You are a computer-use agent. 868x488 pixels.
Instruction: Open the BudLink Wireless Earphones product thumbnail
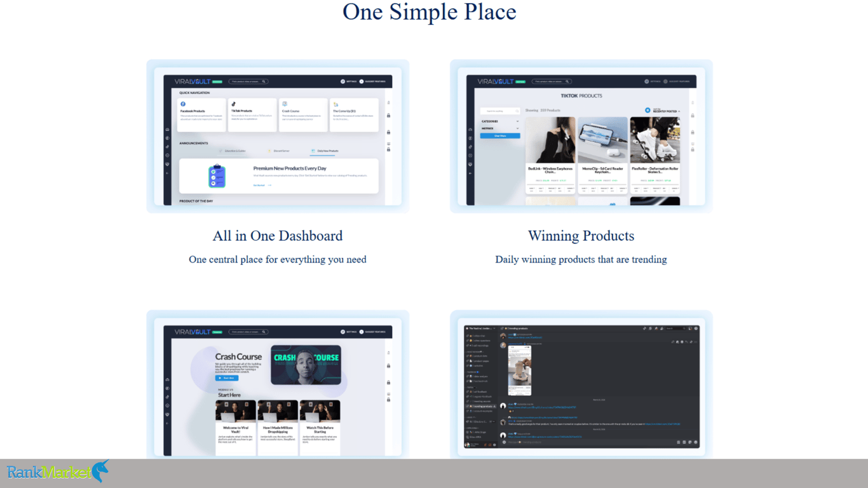(550, 140)
